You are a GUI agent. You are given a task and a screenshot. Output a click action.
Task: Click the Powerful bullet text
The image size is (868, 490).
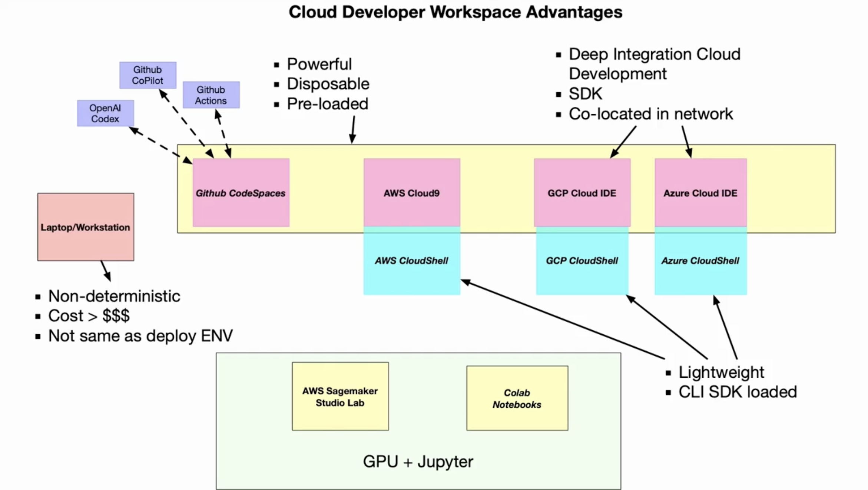point(319,64)
